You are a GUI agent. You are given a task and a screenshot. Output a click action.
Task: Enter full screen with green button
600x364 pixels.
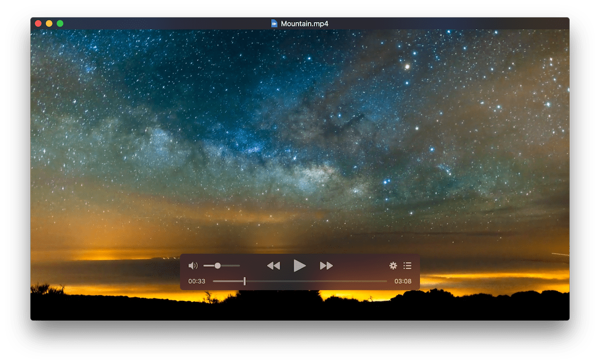(60, 23)
